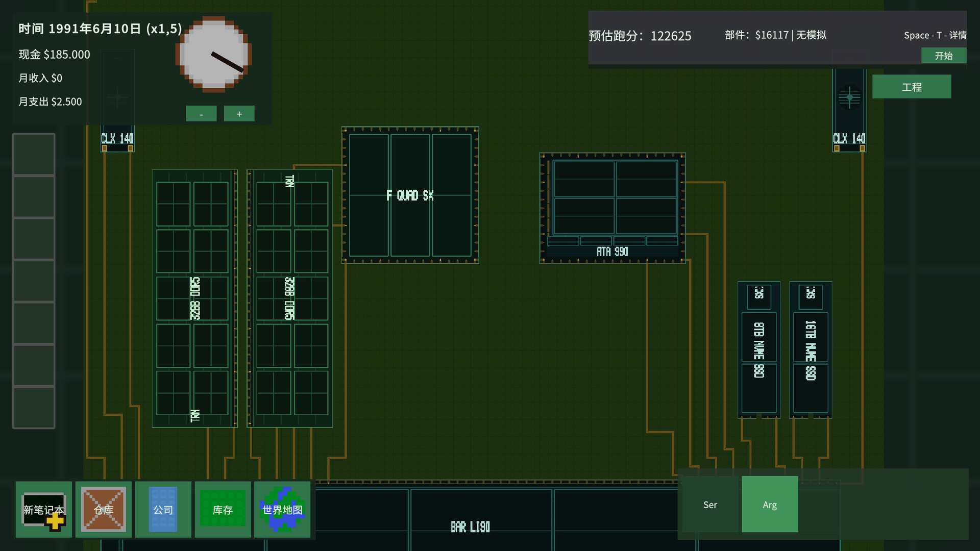Viewport: 980px width, 551px height.
Task: Click the 部件: $16117 parts cost text
Action: point(757,35)
